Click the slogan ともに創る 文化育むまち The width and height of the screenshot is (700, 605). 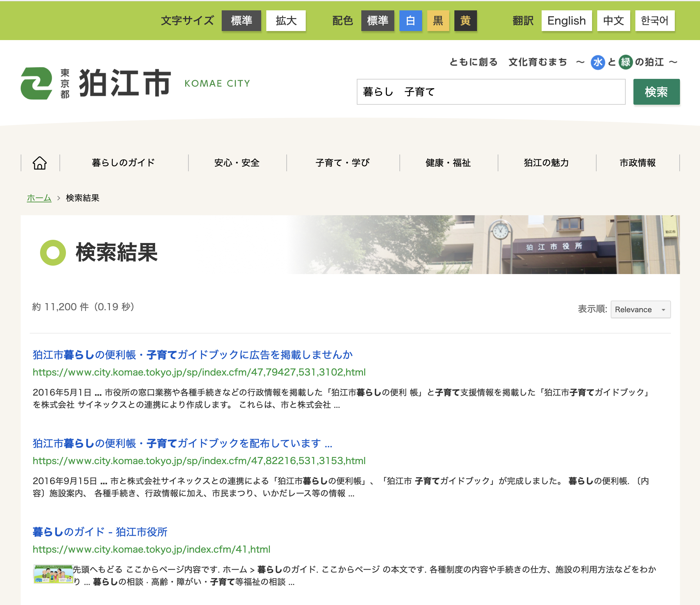point(508,62)
